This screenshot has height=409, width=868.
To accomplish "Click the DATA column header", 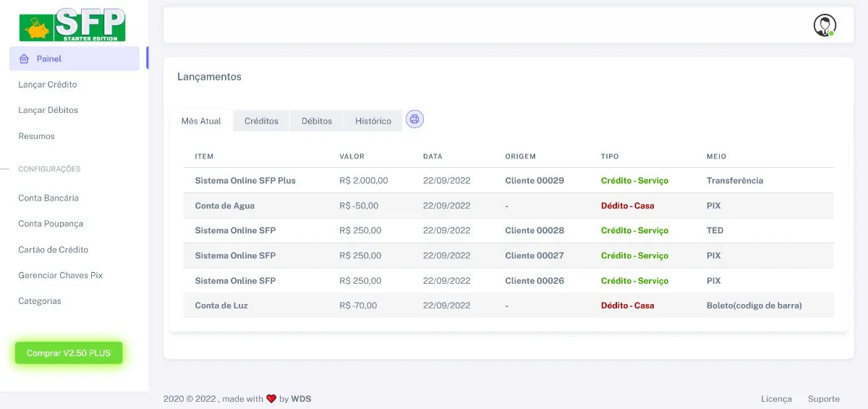I will pyautogui.click(x=433, y=156).
